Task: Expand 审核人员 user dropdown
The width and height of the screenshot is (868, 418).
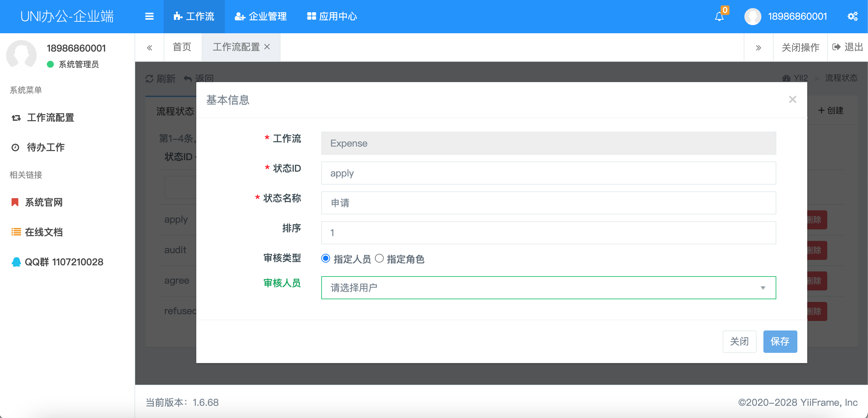Action: coord(764,287)
